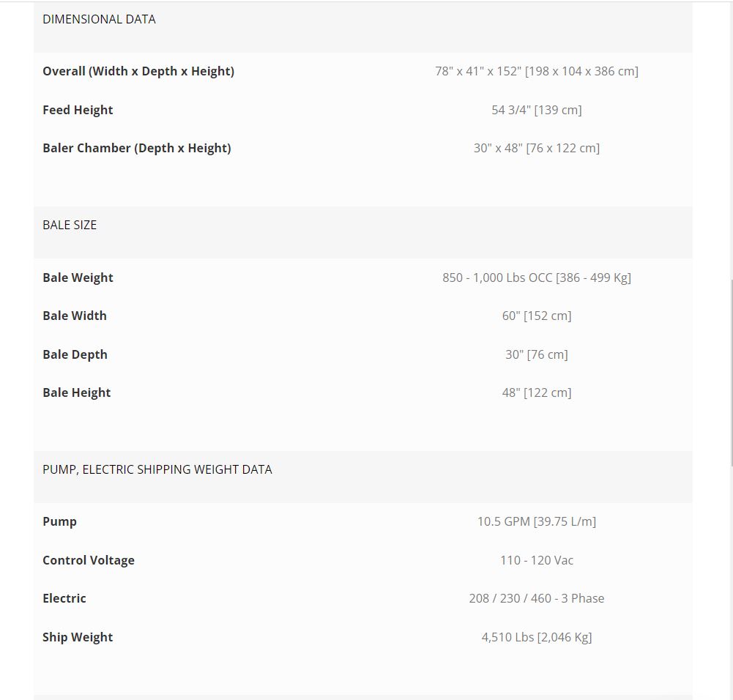The height and width of the screenshot is (700, 733).
Task: Select the 208 / 230 / 460 - 3 Phase value
Action: pos(536,598)
